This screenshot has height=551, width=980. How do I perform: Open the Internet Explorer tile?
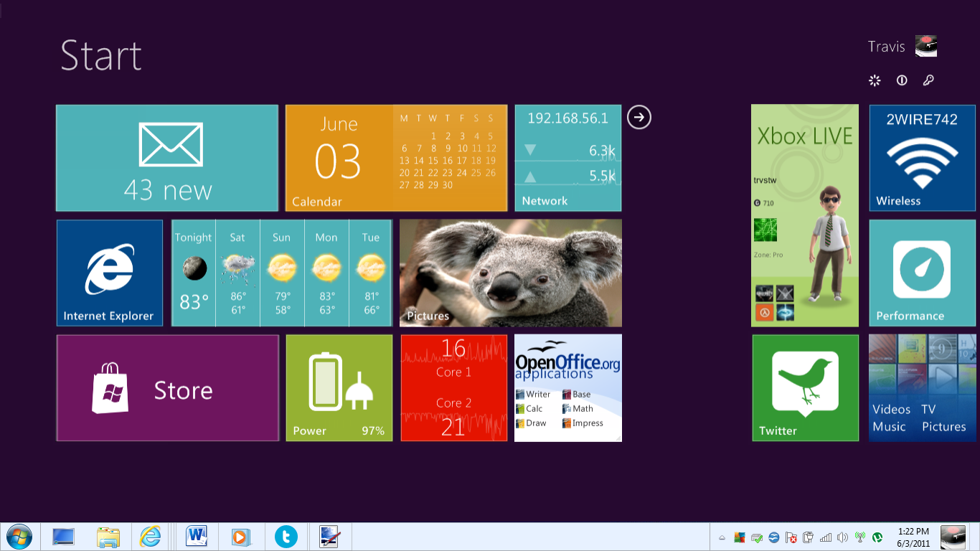point(110,273)
